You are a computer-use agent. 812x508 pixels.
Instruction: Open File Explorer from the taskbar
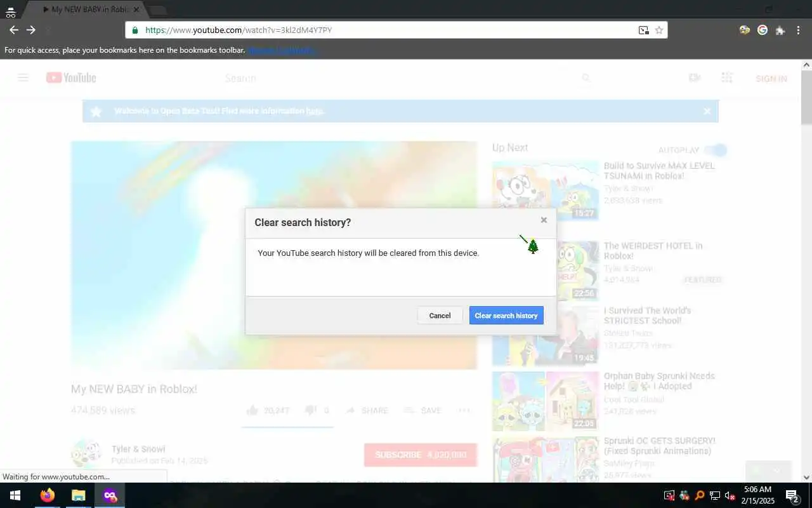(78, 495)
